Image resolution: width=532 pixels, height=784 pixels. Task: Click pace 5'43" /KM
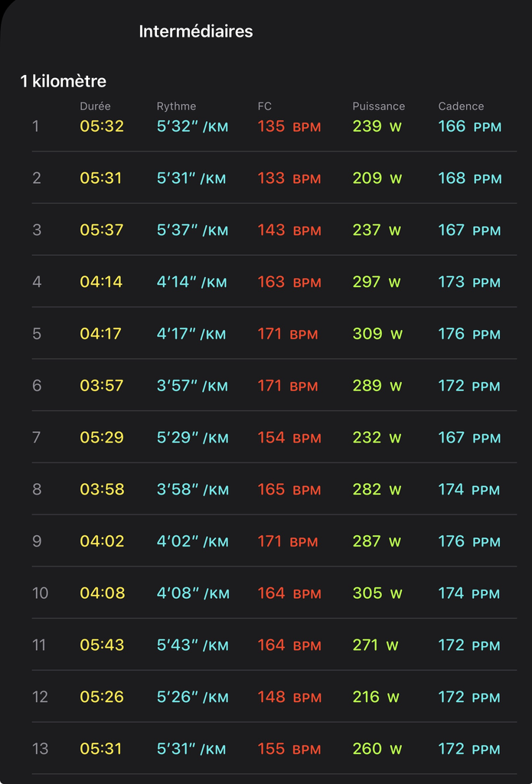point(192,645)
